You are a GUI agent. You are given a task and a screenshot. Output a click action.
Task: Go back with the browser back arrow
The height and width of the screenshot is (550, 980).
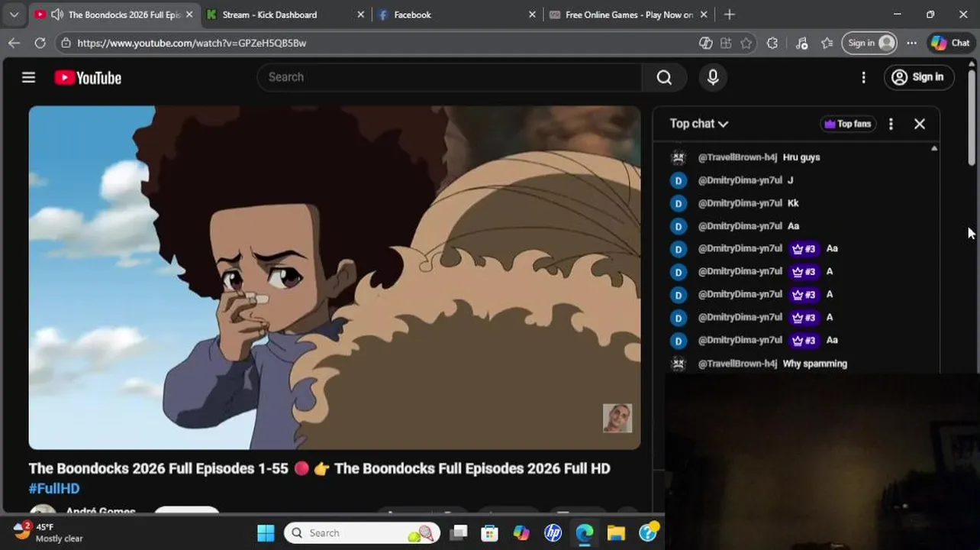pos(14,43)
